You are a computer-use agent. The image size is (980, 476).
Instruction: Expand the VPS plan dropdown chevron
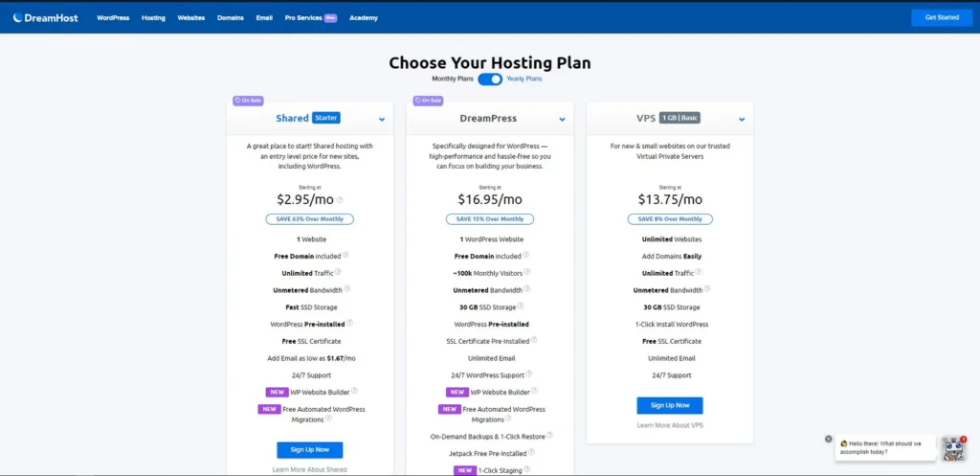[x=742, y=119]
